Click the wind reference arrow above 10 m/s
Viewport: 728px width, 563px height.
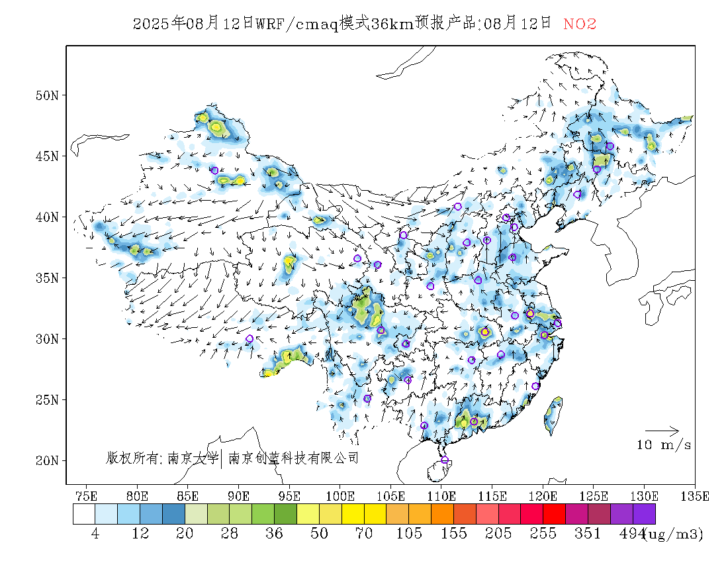coord(662,431)
